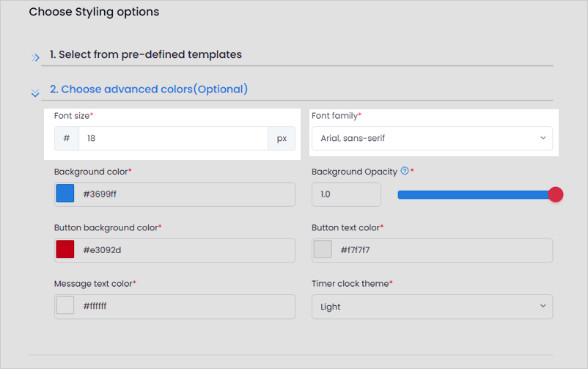Click the Button text color swatch
Image resolution: width=588 pixels, height=369 pixels.
pos(323,249)
